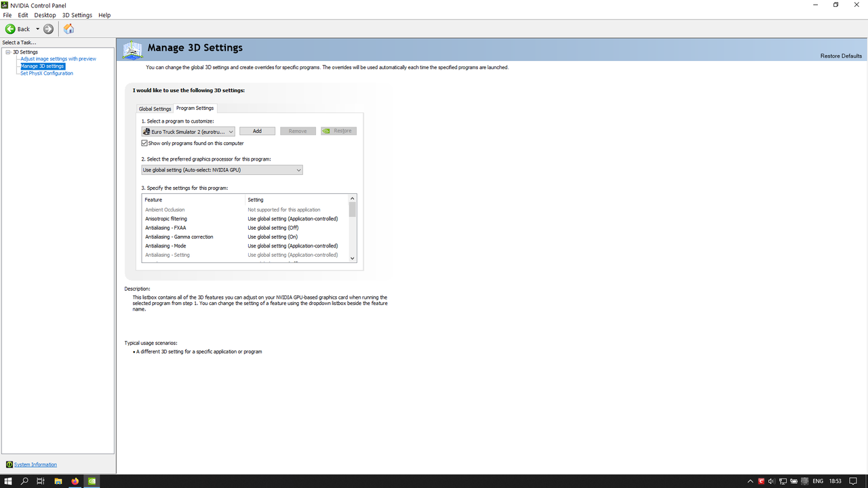Click the 18:53 clock in taskbar
Image resolution: width=868 pixels, height=488 pixels.
(835, 481)
